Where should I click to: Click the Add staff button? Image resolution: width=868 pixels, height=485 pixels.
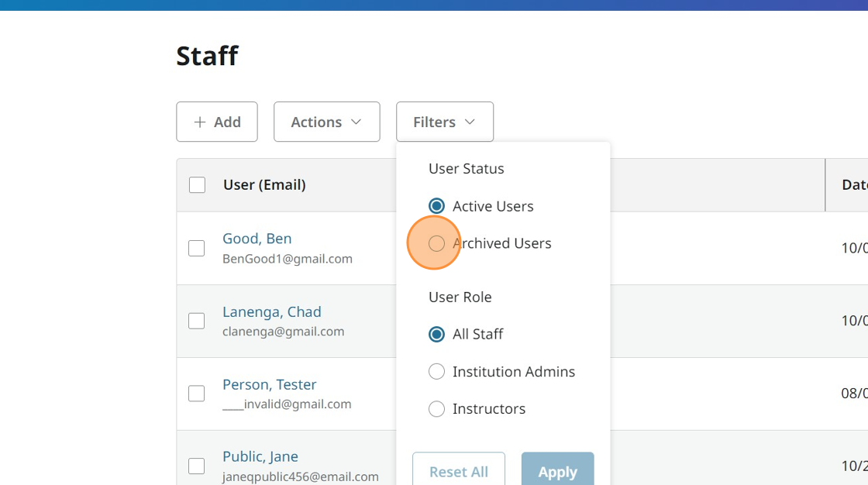tap(217, 122)
